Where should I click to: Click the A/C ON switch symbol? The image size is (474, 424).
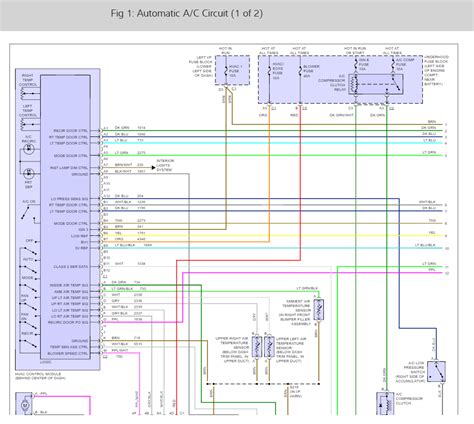[x=28, y=213]
